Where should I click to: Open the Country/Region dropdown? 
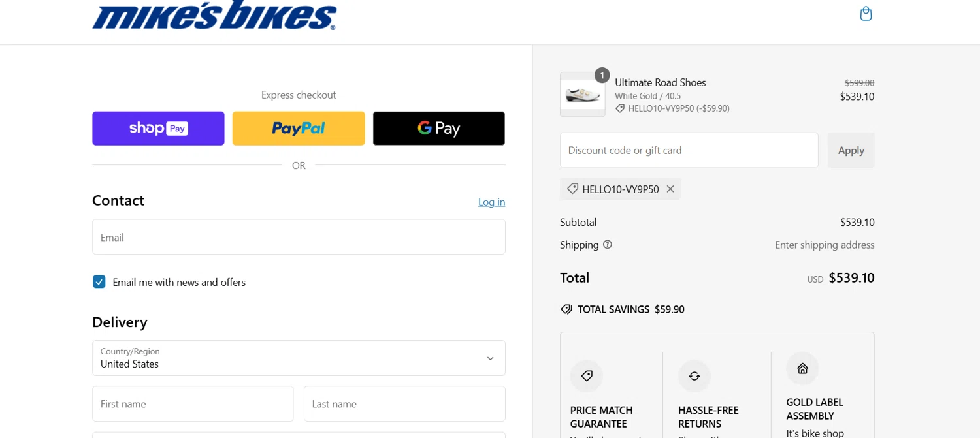tap(299, 358)
